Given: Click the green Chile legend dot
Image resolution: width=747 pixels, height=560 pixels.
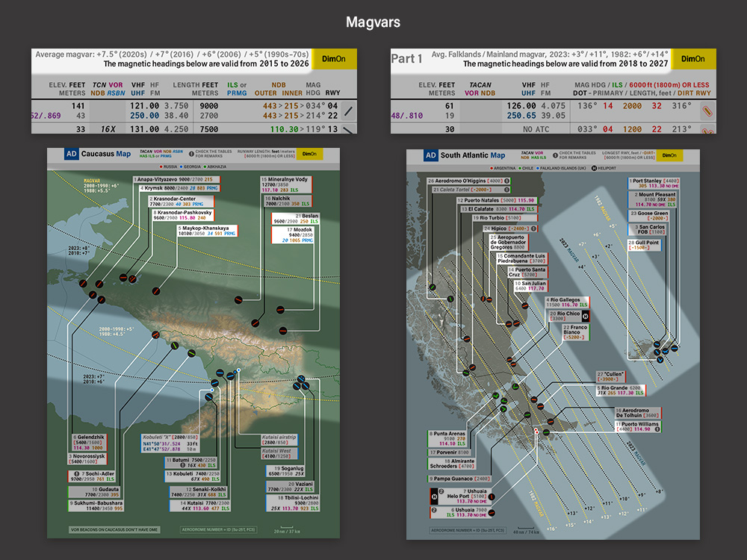Looking at the screenshot, I should (520, 168).
